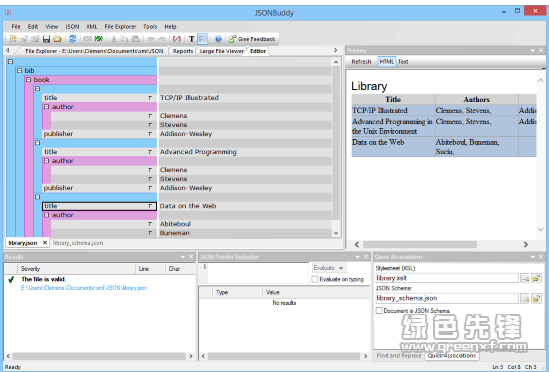
Task: Click the Copy toolbar icon
Action: 125,39
